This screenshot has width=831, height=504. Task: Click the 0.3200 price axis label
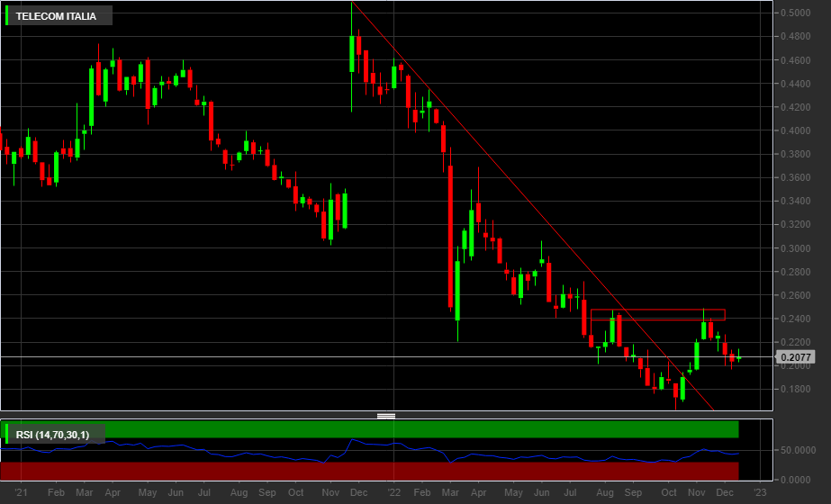coord(796,225)
